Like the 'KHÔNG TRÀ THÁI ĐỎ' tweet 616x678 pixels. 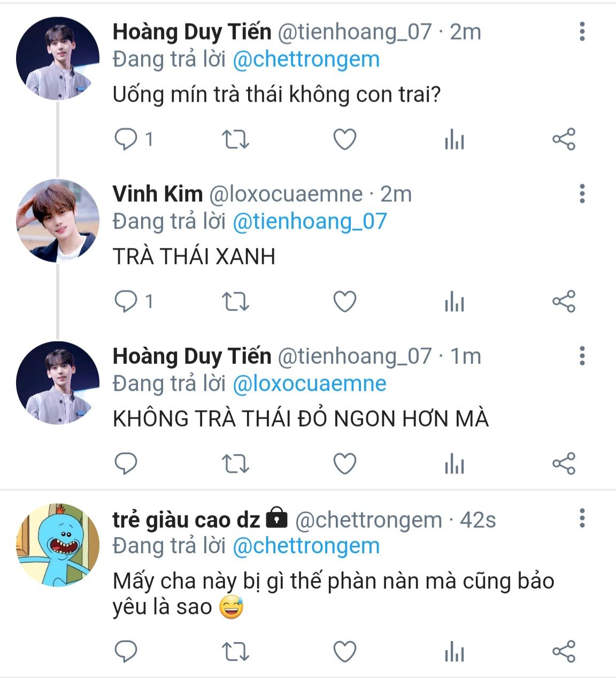(345, 463)
